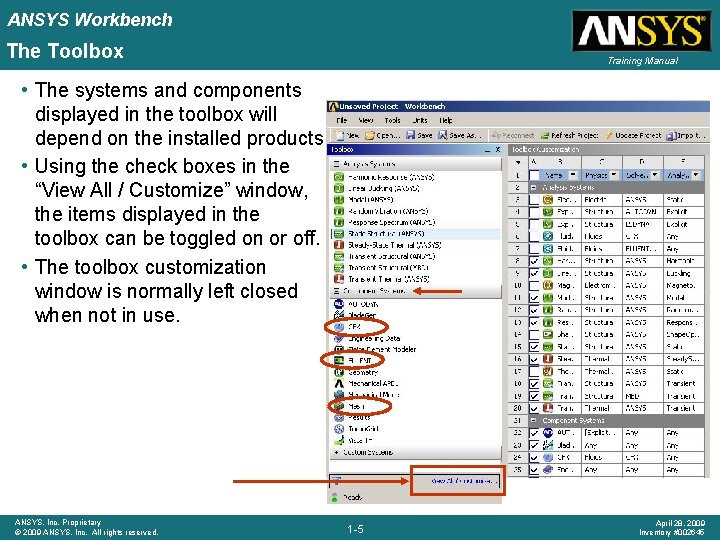The image size is (720, 540).
Task: Click Mechanical APDL icon in Toolbox
Action: coord(338,383)
